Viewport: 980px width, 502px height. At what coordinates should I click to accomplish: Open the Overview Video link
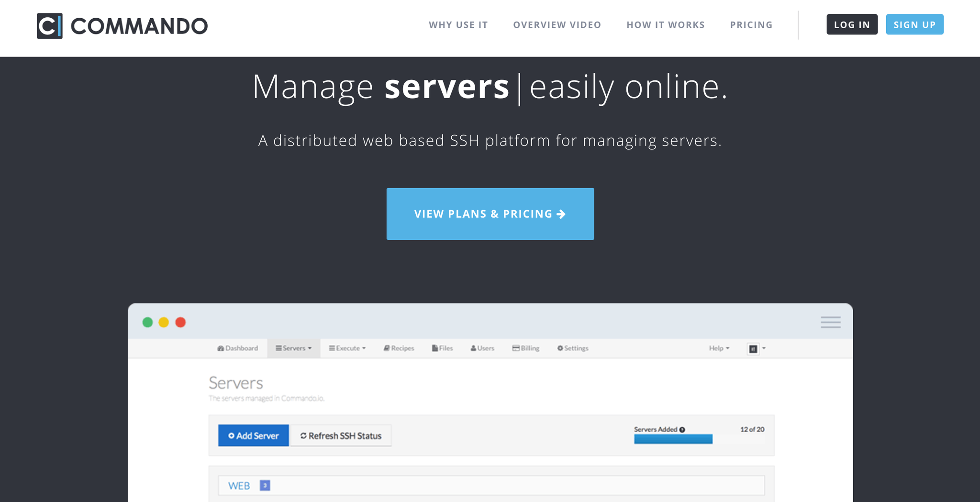(x=557, y=25)
